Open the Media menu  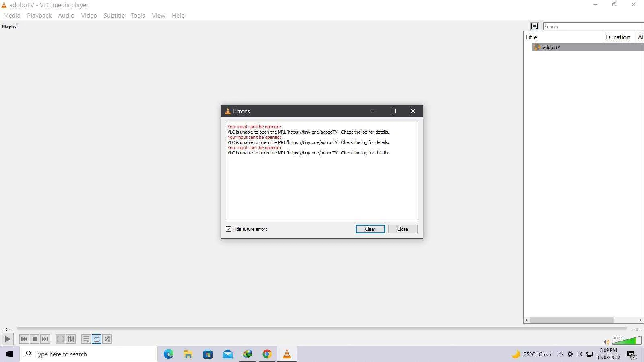click(12, 15)
